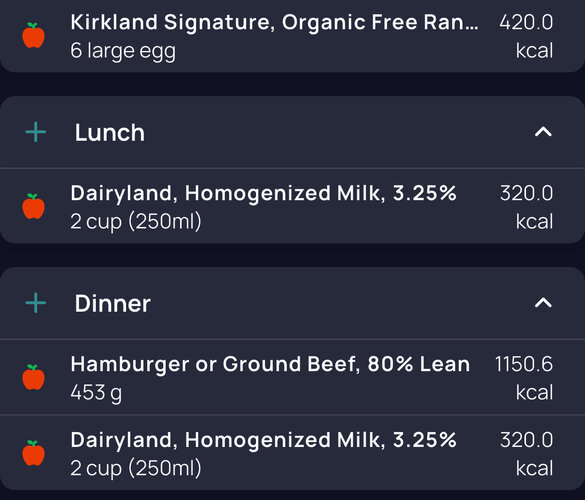Tap the 6 large egg serving text
This screenshot has height=500, width=585.
(x=123, y=51)
